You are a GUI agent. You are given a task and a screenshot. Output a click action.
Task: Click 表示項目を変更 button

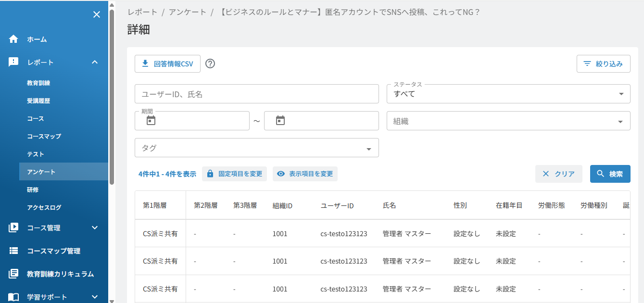(x=305, y=174)
